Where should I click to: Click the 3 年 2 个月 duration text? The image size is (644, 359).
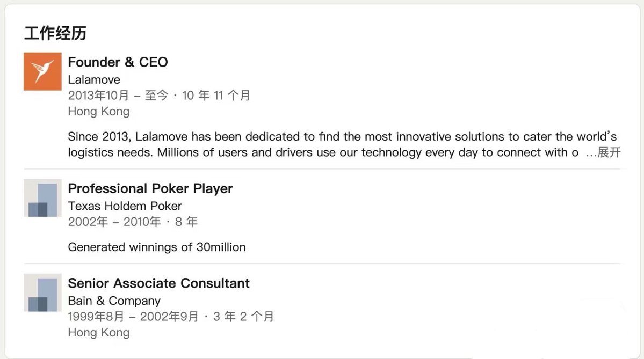click(x=243, y=317)
